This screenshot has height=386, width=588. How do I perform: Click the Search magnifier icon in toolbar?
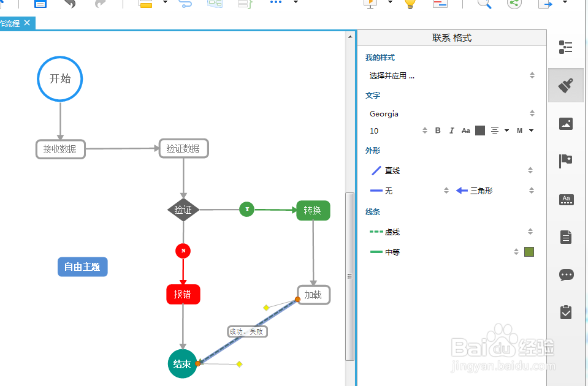click(x=484, y=4)
